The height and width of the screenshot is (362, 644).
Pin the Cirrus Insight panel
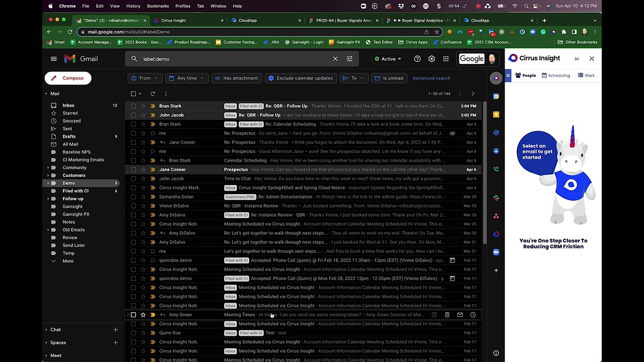tap(577, 59)
